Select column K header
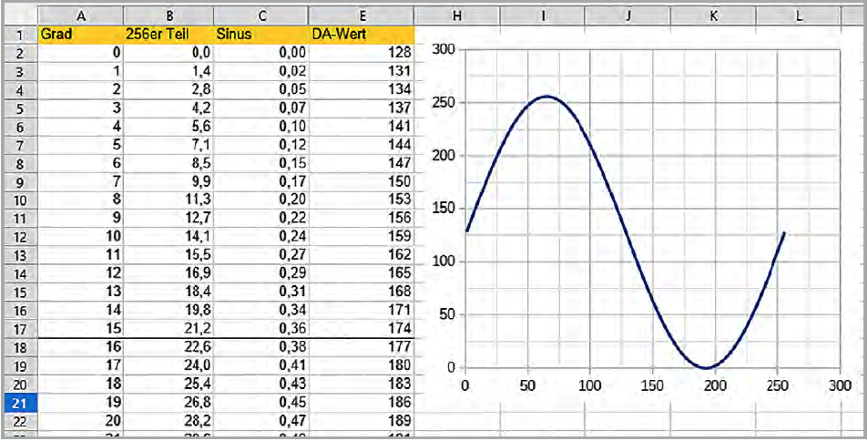 pyautogui.click(x=713, y=16)
